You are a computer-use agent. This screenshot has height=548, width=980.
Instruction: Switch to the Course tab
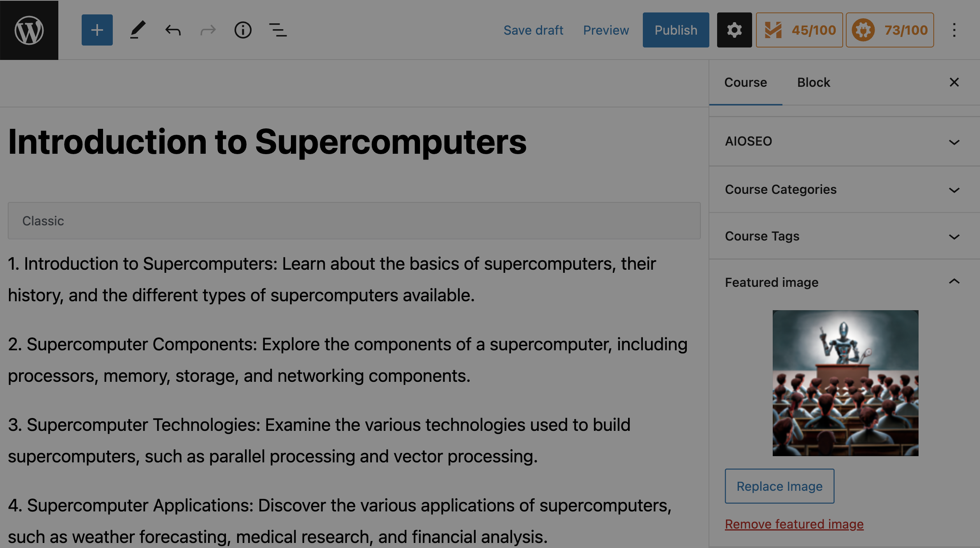coord(745,83)
